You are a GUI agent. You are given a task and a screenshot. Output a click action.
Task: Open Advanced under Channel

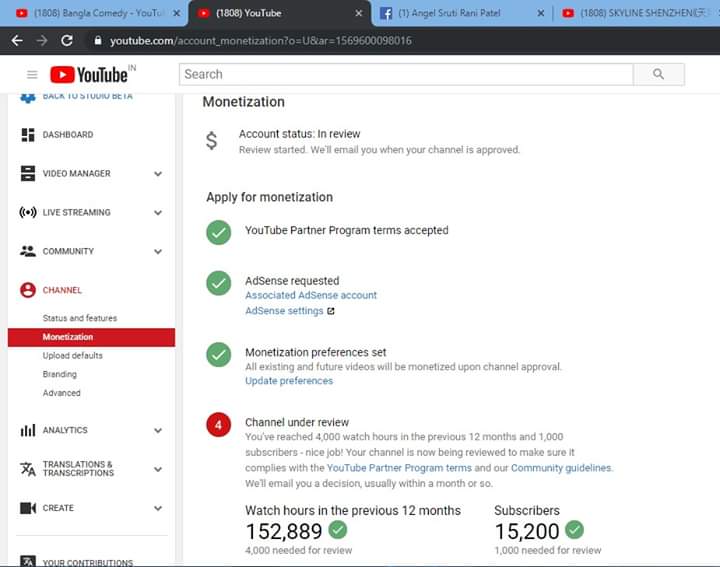(x=62, y=393)
